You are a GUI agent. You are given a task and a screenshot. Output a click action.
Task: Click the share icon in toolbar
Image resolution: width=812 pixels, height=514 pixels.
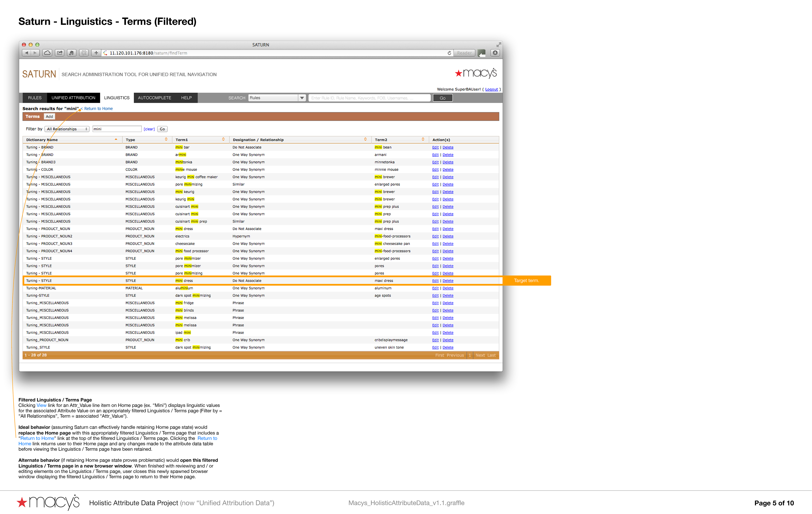[60, 53]
